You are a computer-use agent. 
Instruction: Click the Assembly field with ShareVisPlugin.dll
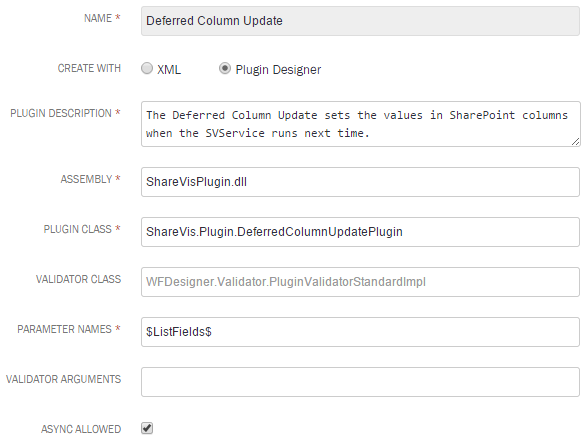coord(360,182)
